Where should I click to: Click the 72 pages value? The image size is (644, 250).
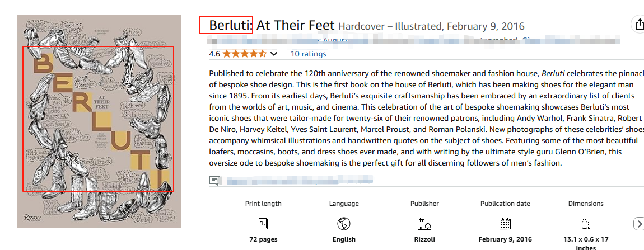pyautogui.click(x=263, y=239)
